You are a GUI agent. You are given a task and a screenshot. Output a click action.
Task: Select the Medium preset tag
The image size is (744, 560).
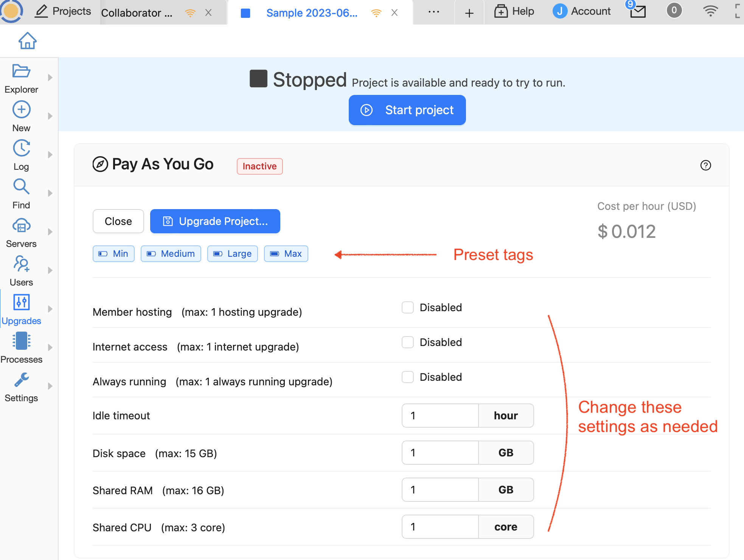pos(171,254)
